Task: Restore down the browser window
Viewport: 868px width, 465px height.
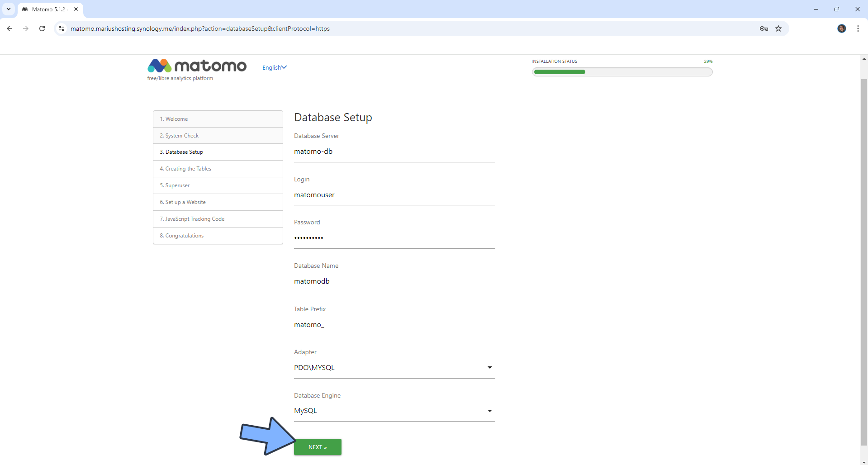Action: pyautogui.click(x=837, y=9)
